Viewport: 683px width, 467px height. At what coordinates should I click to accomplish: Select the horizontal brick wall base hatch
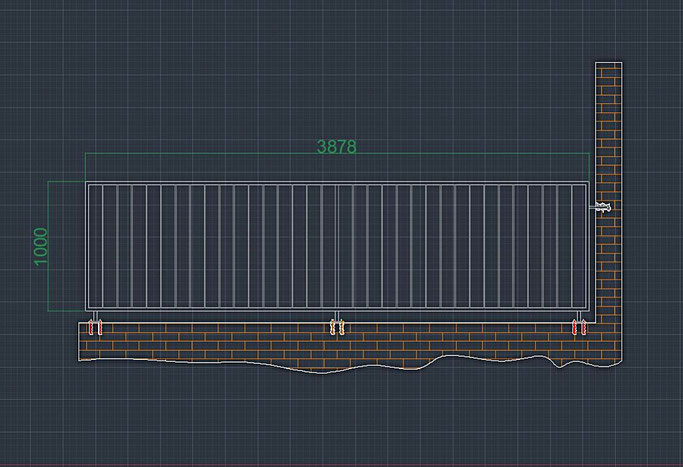click(348, 346)
